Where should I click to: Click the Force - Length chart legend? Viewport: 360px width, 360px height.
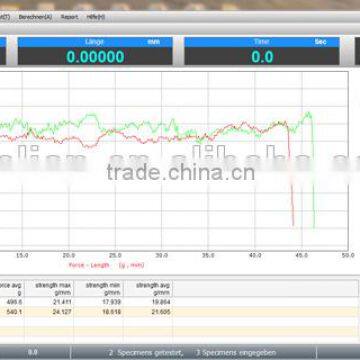click(x=106, y=265)
